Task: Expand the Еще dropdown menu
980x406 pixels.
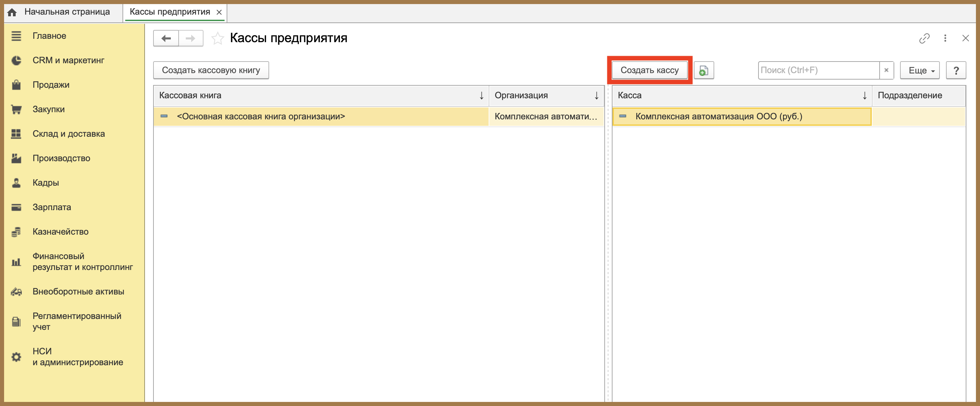Action: tap(919, 70)
